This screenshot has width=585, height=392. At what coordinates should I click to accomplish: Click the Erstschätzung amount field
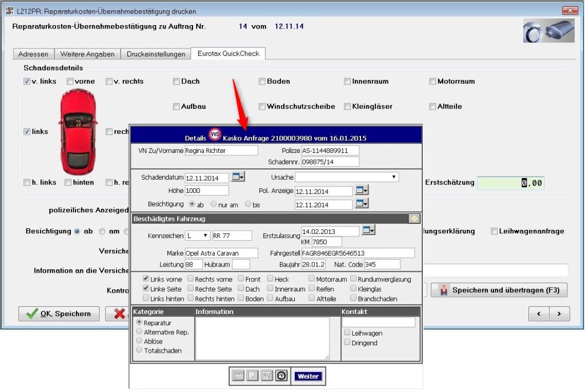coord(510,183)
